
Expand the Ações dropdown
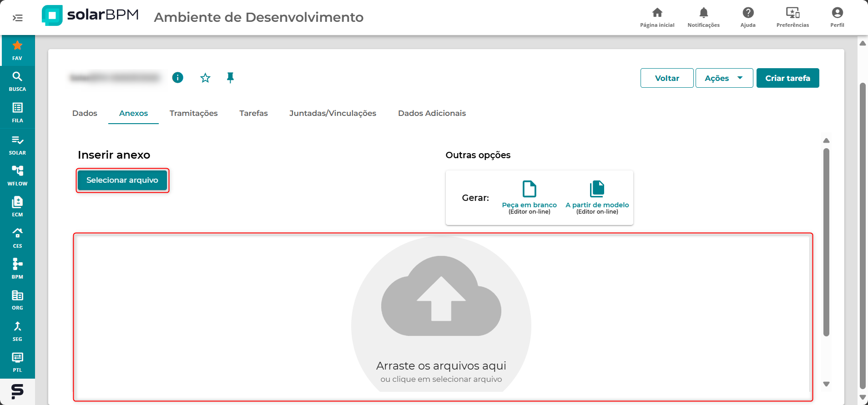pos(724,78)
